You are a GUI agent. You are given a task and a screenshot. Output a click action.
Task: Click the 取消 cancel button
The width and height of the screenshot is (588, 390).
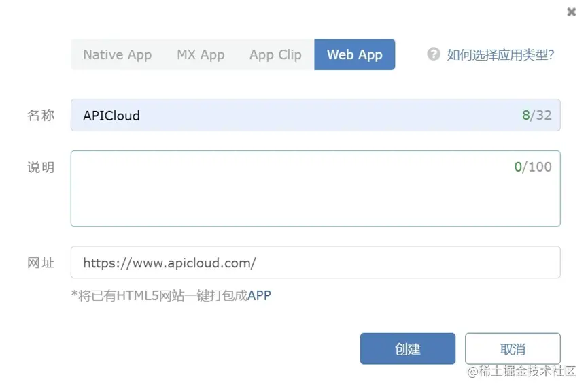[513, 348]
